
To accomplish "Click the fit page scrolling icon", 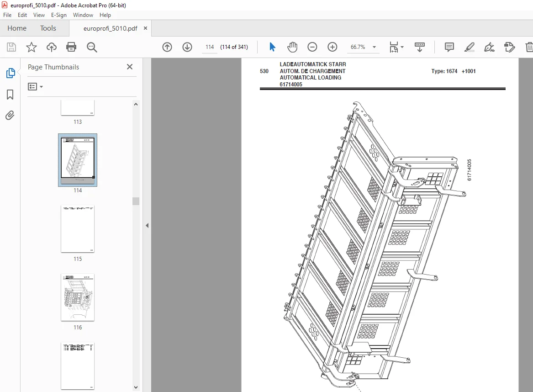I will 394,47.
